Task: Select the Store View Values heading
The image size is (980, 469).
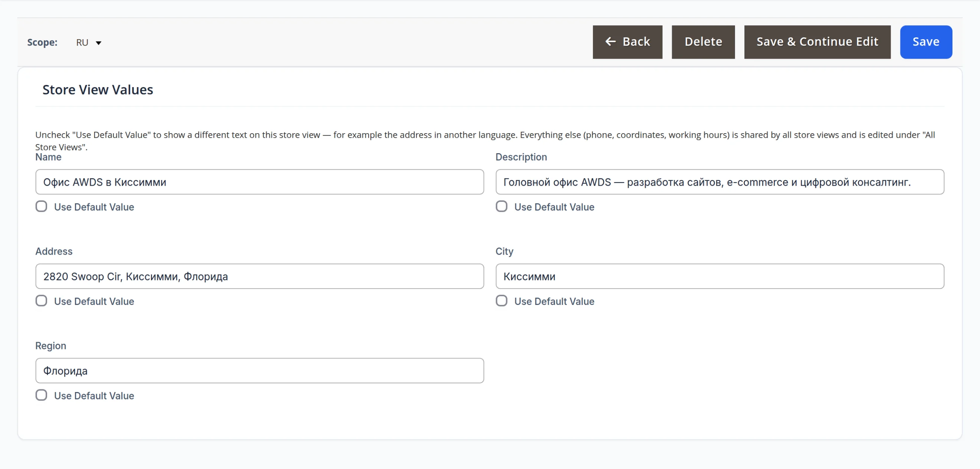Action: [x=98, y=90]
